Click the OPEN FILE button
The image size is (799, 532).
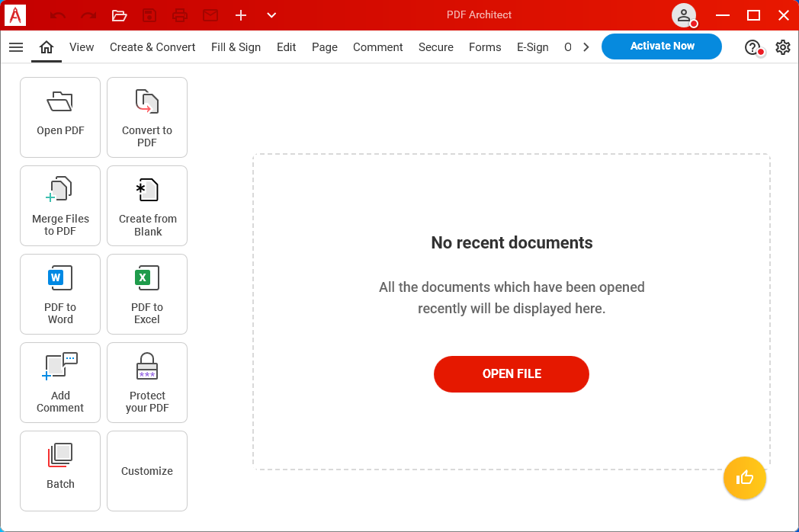(x=512, y=374)
